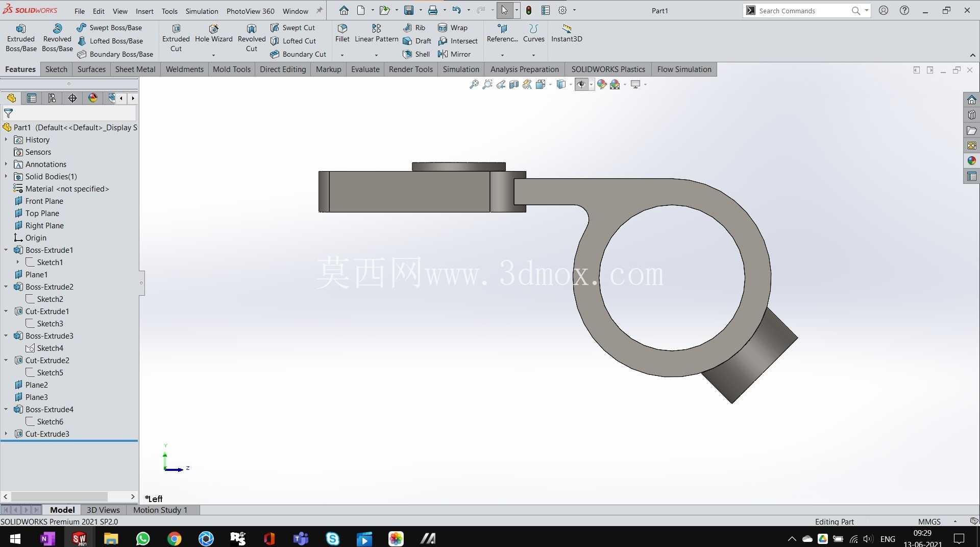Click the Save icon in the toolbar

409,10
